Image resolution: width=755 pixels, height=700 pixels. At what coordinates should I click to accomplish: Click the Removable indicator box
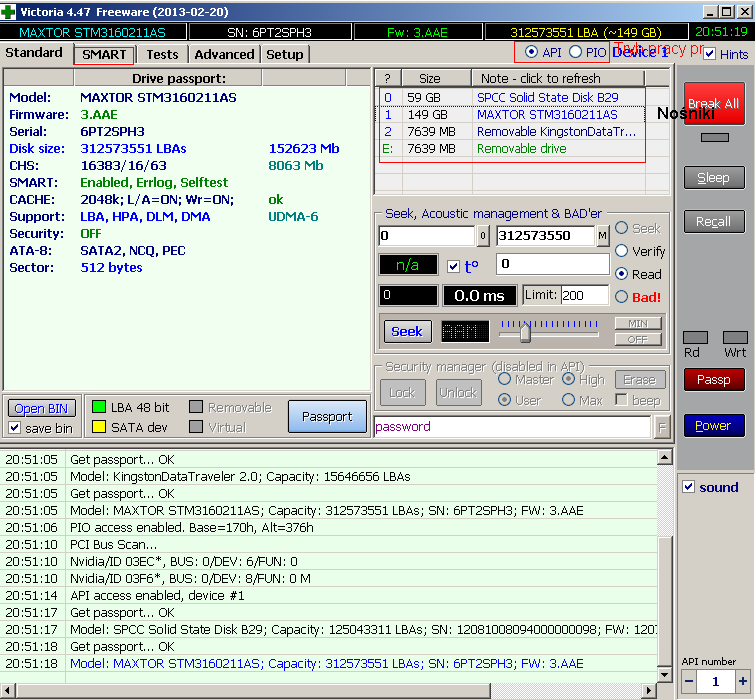tap(196, 407)
